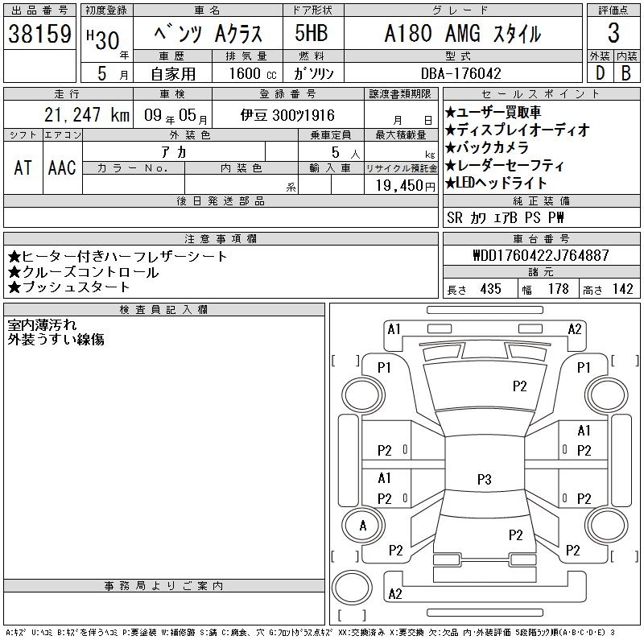Click the evaluation score 3
Screen dimensions: 644x644
point(613,33)
